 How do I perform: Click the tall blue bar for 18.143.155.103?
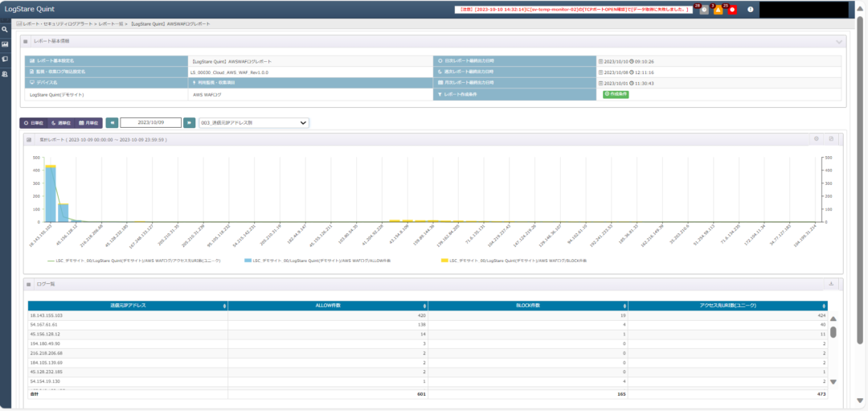(51, 193)
